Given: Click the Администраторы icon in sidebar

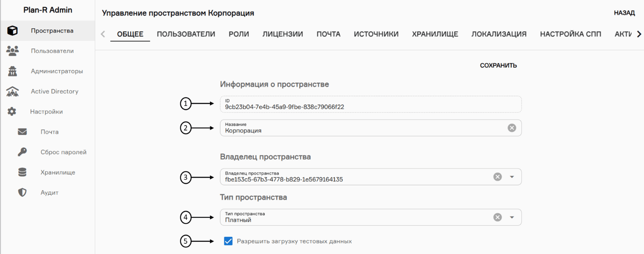Looking at the screenshot, I should click(x=12, y=71).
